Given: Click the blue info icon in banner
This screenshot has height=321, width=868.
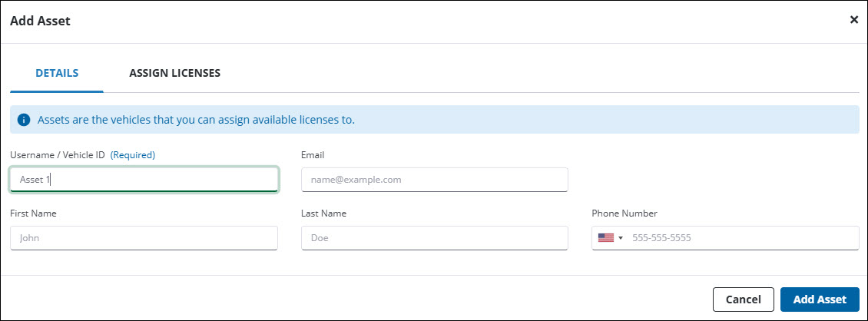Looking at the screenshot, I should coord(24,120).
